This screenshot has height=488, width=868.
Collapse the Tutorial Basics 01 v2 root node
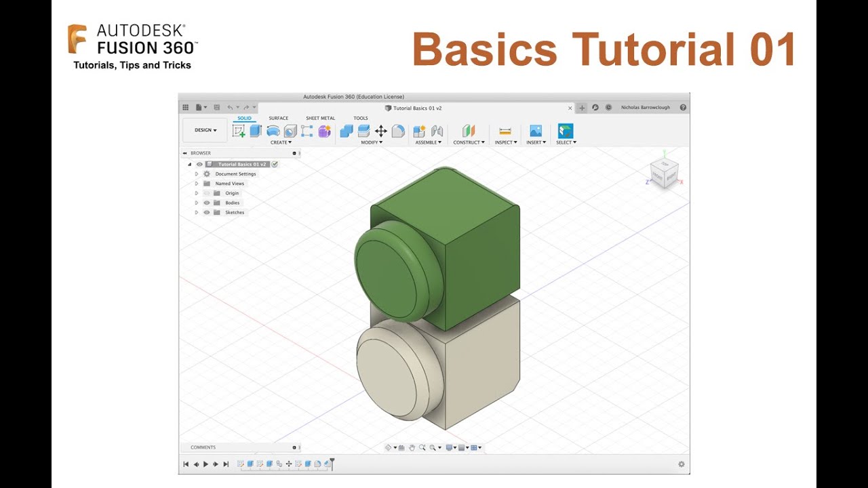click(190, 164)
